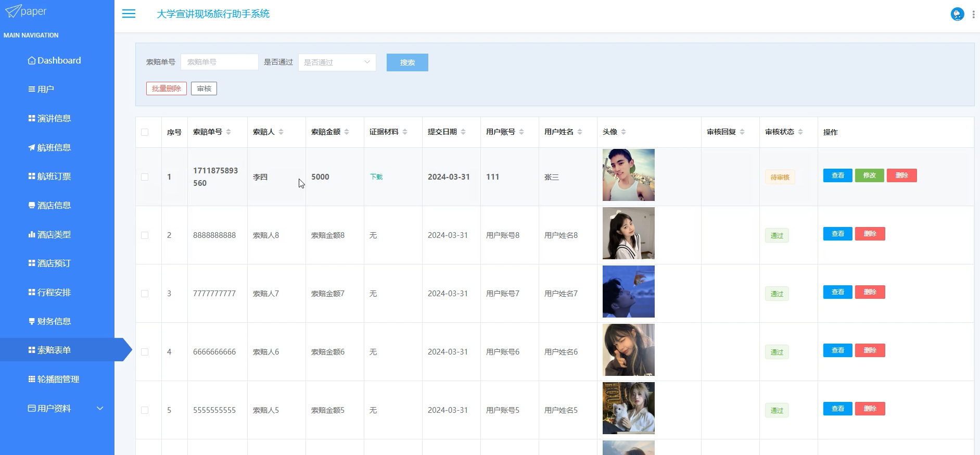The width and height of the screenshot is (980, 455).
Task: Click the 审核 button
Action: pyautogui.click(x=204, y=89)
